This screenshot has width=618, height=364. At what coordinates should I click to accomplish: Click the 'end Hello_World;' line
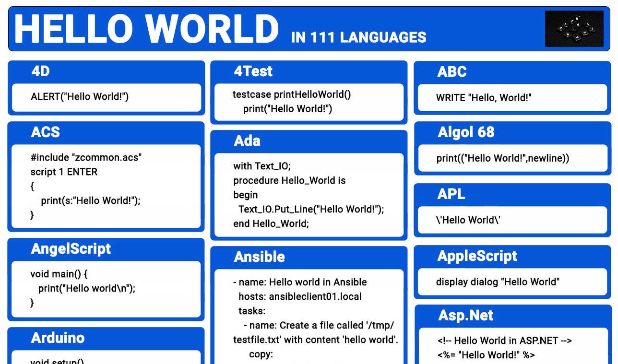271,224
